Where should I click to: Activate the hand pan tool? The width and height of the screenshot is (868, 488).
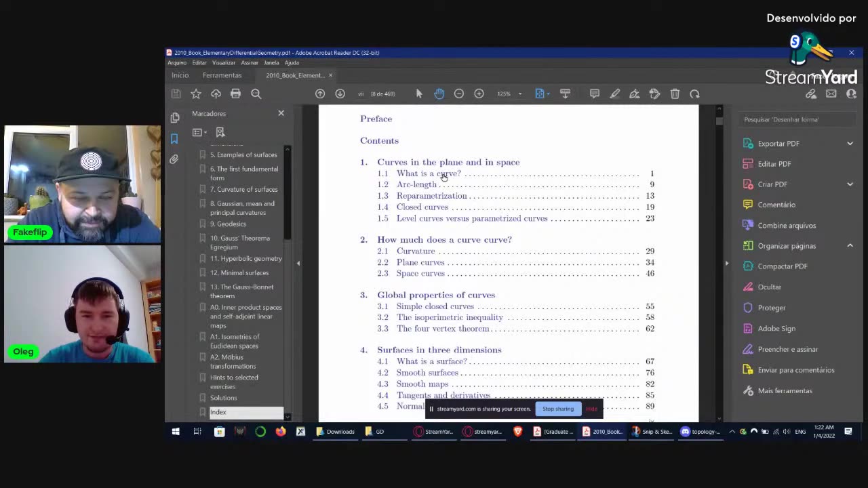pos(439,94)
